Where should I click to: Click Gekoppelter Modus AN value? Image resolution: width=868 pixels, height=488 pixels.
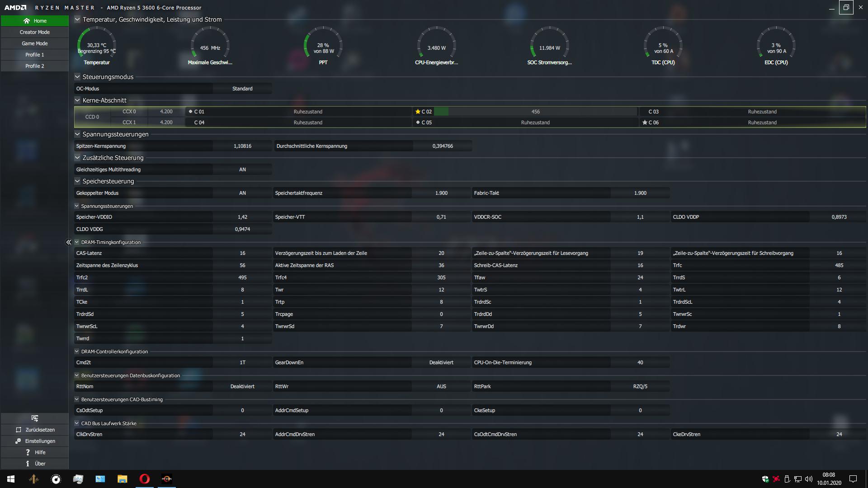tap(242, 193)
